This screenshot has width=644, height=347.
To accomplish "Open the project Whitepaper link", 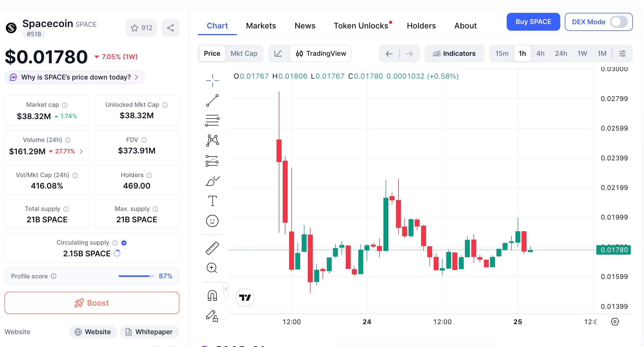I will tap(149, 332).
